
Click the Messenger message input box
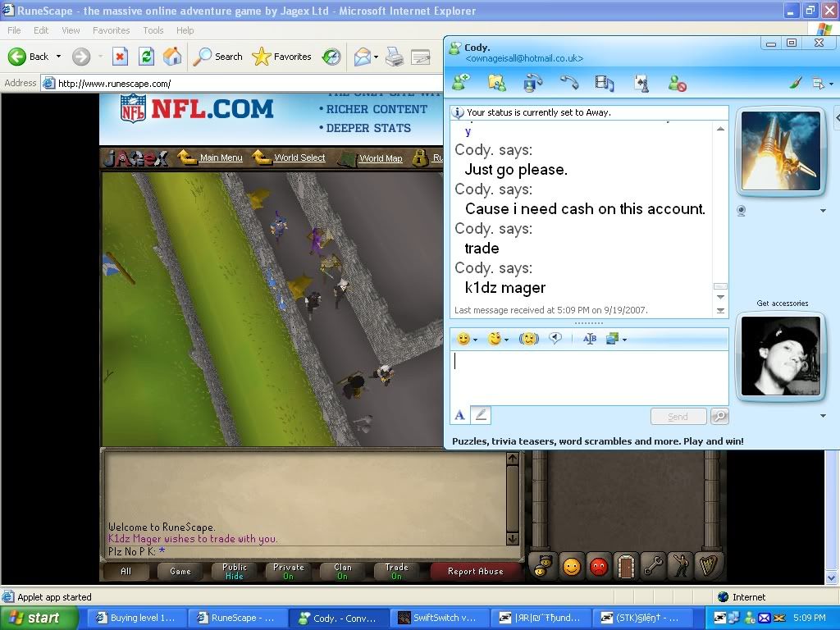point(589,377)
